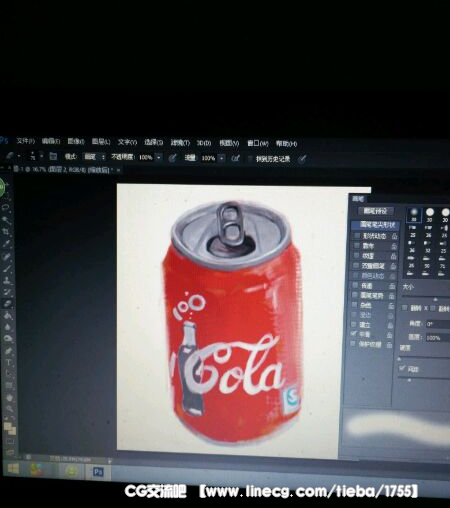Change screen mode icon at toolbox bottom

pos(10,452)
